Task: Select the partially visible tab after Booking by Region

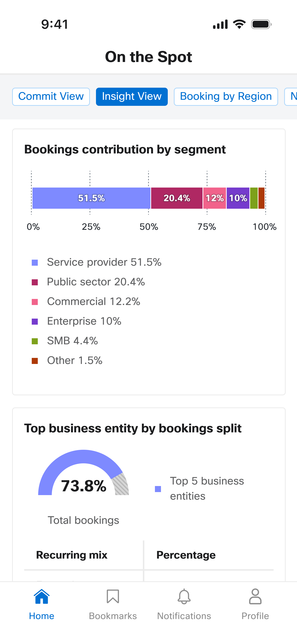Action: tap(291, 97)
